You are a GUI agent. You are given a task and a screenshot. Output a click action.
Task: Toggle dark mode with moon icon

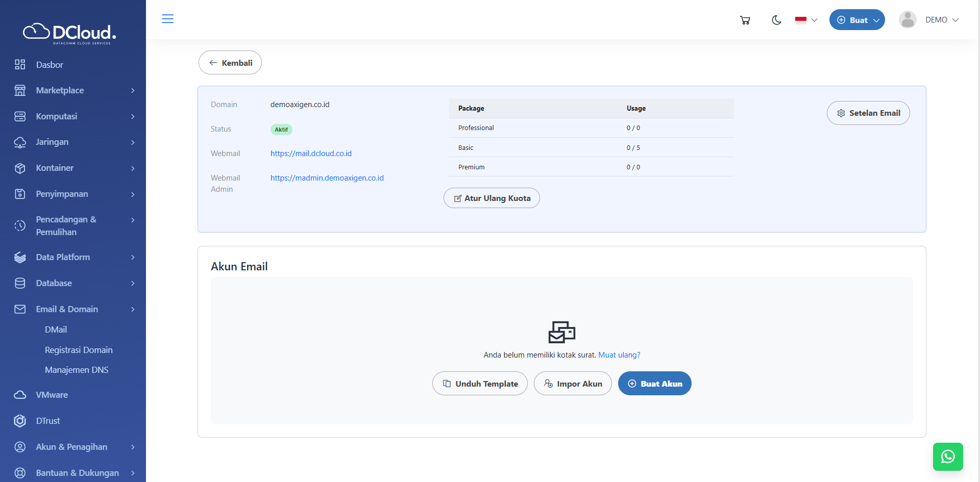click(776, 20)
